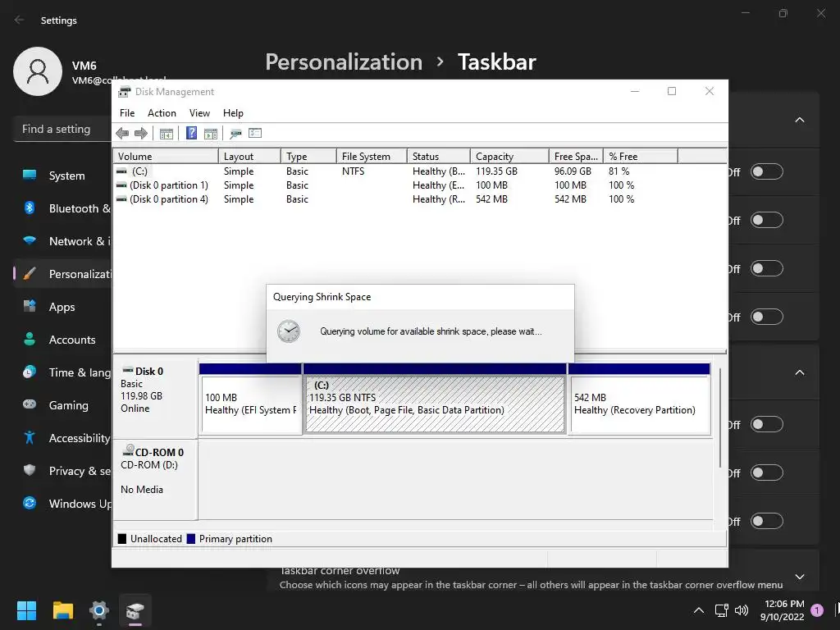The width and height of the screenshot is (840, 630).
Task: Sort by the Capacity column header
Action: pyautogui.click(x=509, y=157)
